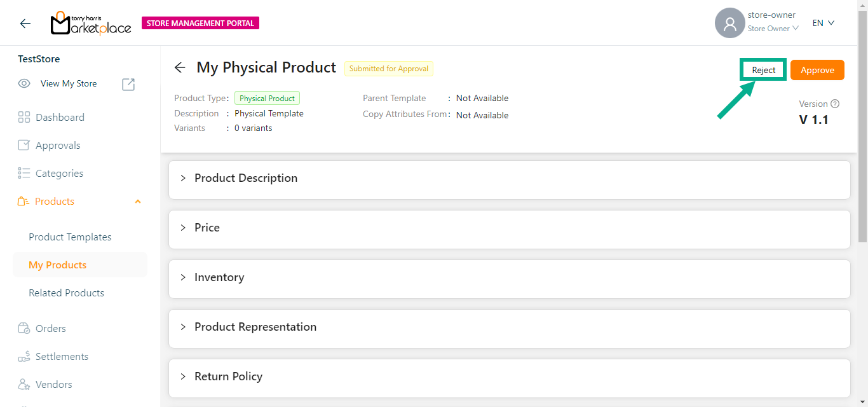The width and height of the screenshot is (868, 407).
Task: Select Product Templates submenu item
Action: tap(70, 237)
